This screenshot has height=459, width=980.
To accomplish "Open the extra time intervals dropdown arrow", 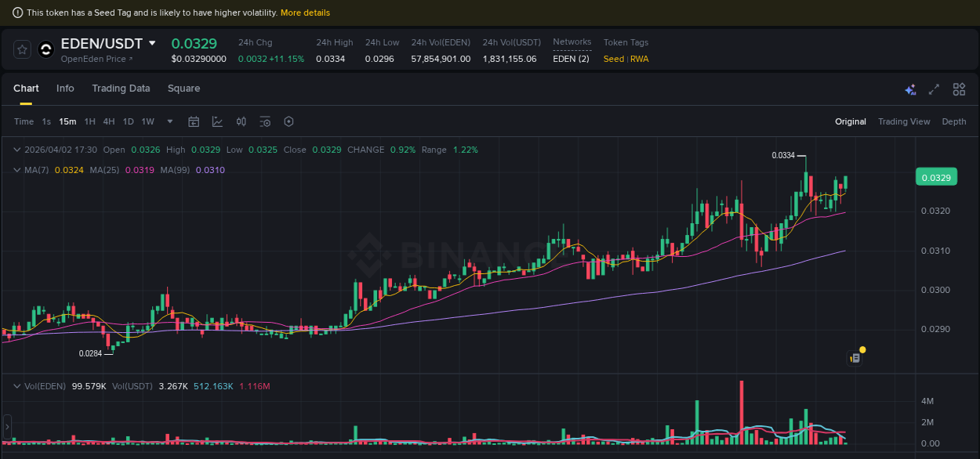I will pyautogui.click(x=169, y=121).
